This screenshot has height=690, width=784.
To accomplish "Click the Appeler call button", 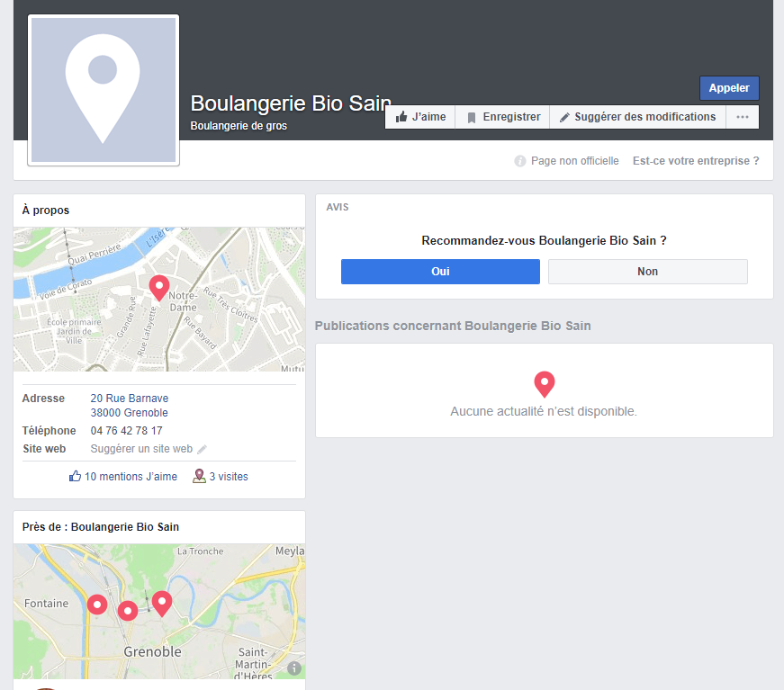I will (729, 88).
